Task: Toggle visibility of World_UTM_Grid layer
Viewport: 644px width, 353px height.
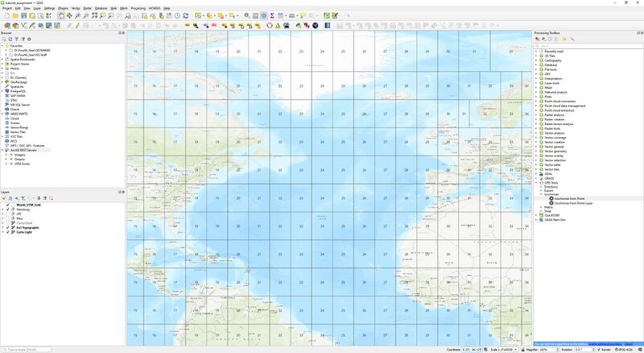Action: (8, 205)
